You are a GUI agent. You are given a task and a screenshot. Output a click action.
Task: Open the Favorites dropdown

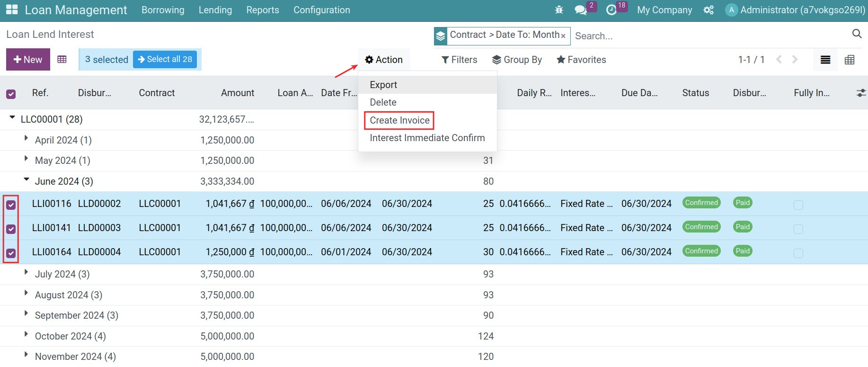[581, 60]
